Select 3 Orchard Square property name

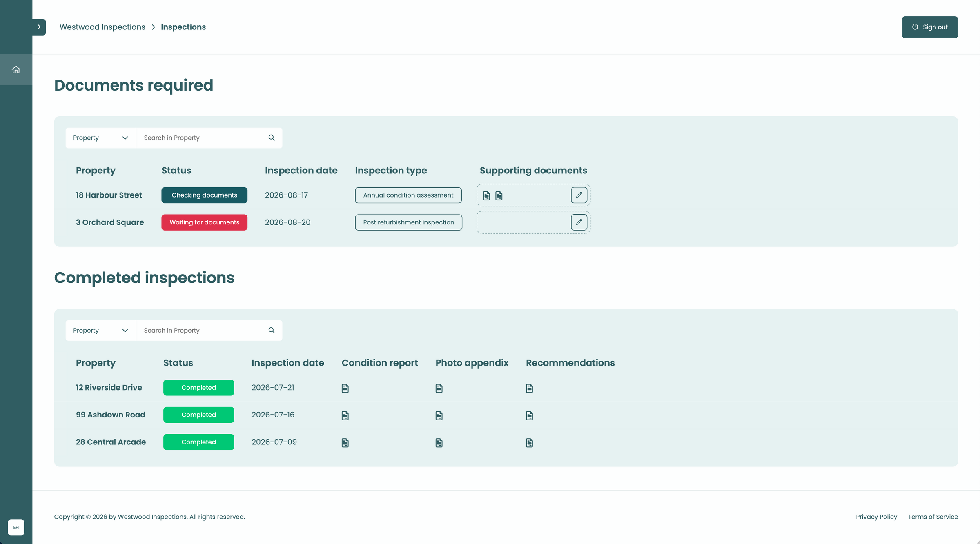[110, 222]
